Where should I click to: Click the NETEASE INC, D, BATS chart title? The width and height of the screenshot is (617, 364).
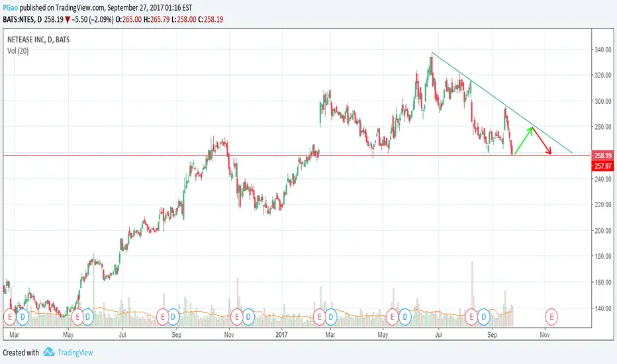[38, 39]
